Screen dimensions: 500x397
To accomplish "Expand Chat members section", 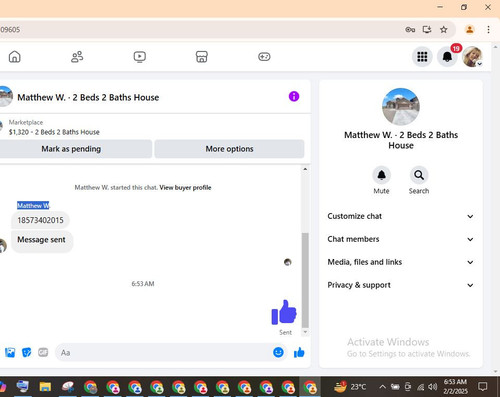I will [x=400, y=239].
